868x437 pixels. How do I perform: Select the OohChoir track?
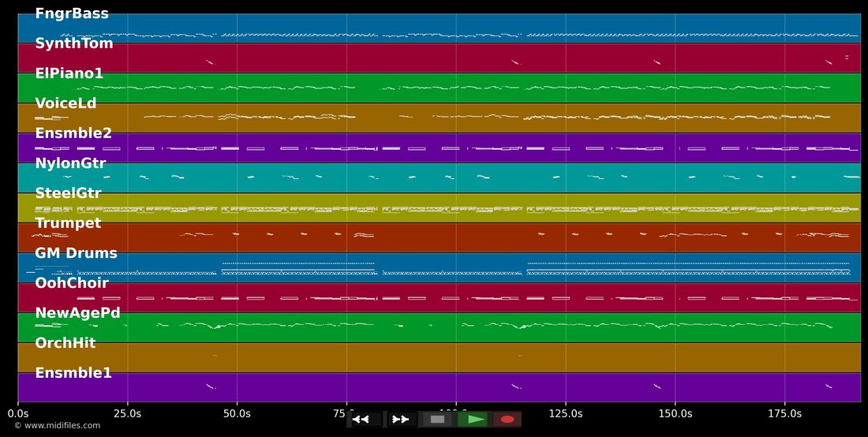tap(439, 297)
